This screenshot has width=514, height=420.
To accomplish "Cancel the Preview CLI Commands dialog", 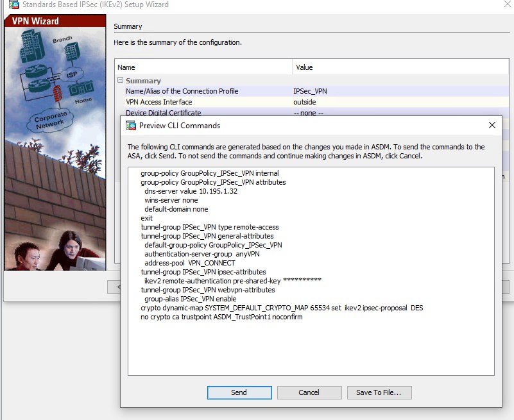I will click(309, 392).
